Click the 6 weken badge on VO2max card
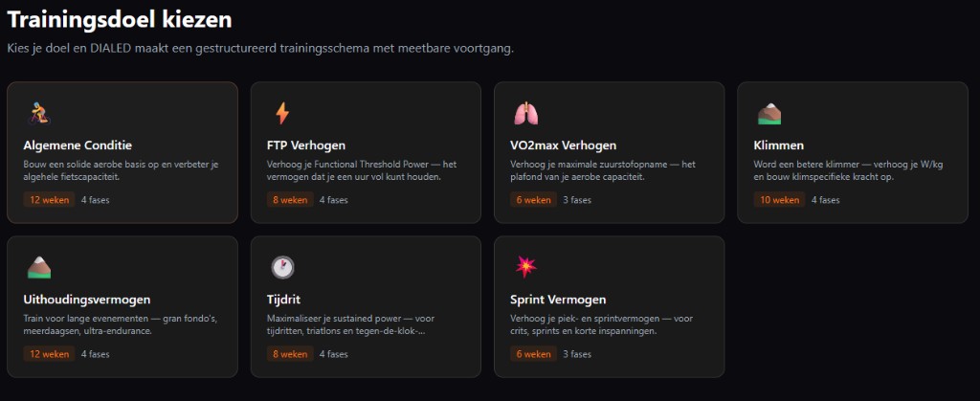980x401 pixels. [x=534, y=200]
